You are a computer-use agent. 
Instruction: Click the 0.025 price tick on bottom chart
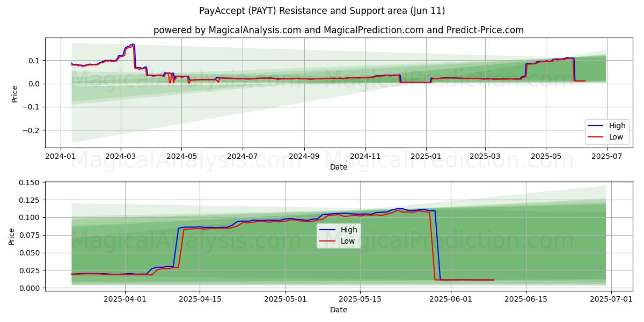coord(31,270)
